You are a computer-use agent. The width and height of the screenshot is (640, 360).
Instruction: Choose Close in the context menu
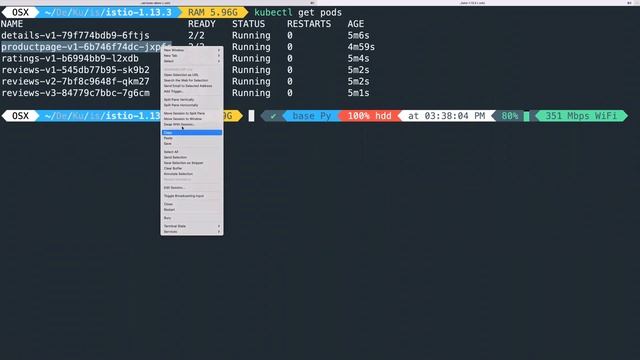pos(192,204)
